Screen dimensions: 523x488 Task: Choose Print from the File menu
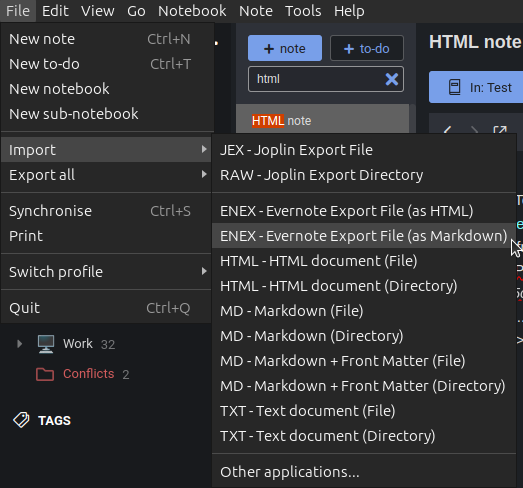coord(106,236)
